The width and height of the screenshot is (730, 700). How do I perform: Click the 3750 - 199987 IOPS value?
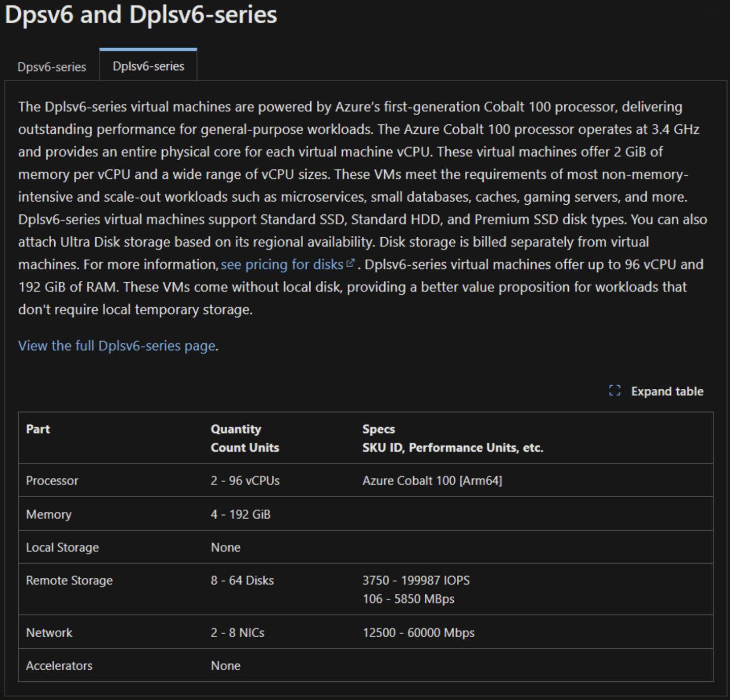coord(416,580)
